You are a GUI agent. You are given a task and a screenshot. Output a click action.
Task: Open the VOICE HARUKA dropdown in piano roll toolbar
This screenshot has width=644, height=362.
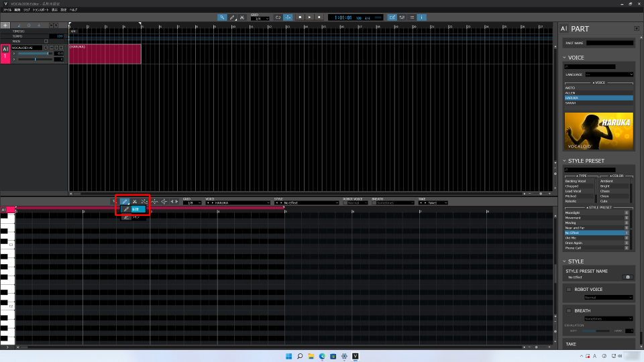(x=237, y=202)
